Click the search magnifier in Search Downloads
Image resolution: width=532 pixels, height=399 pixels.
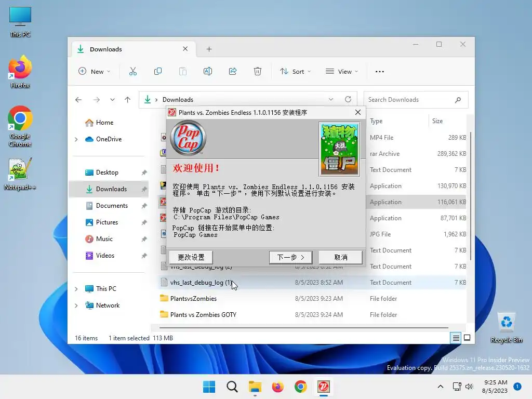click(x=458, y=100)
